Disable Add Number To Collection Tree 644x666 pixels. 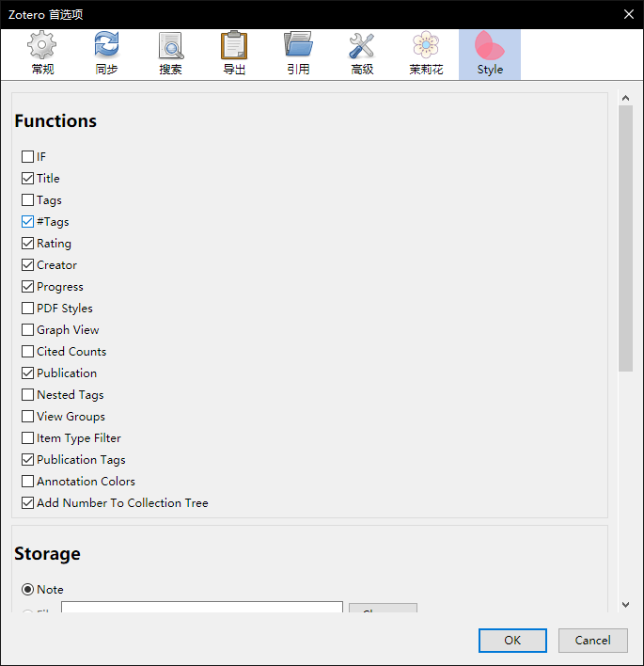[x=27, y=503]
